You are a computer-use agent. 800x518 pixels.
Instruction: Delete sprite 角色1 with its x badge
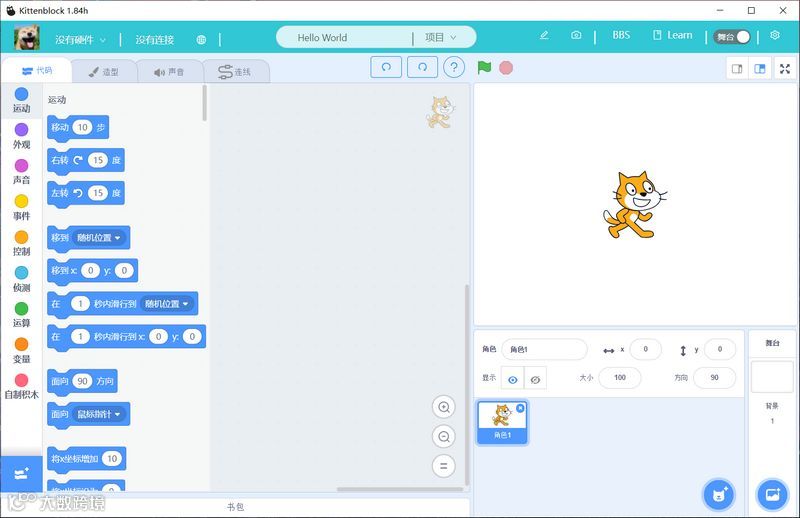click(x=520, y=408)
